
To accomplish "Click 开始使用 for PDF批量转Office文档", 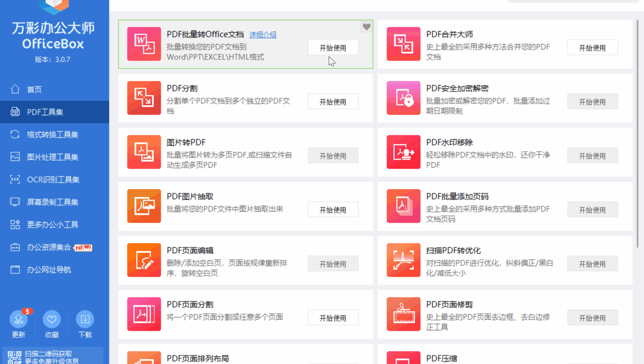I will [333, 48].
